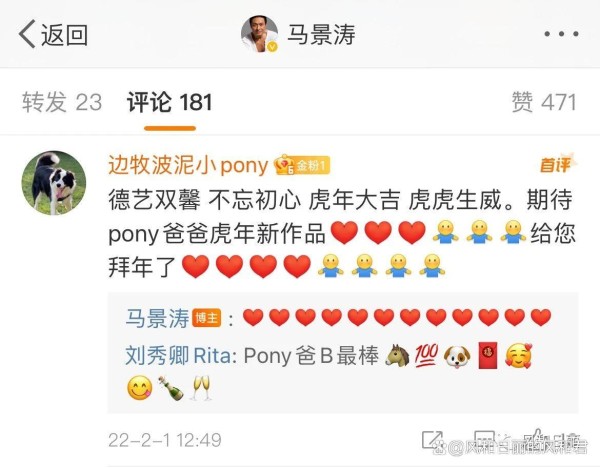The height and width of the screenshot is (468, 600).
Task: Open the border collie commenter avatar
Action: pyautogui.click(x=54, y=183)
